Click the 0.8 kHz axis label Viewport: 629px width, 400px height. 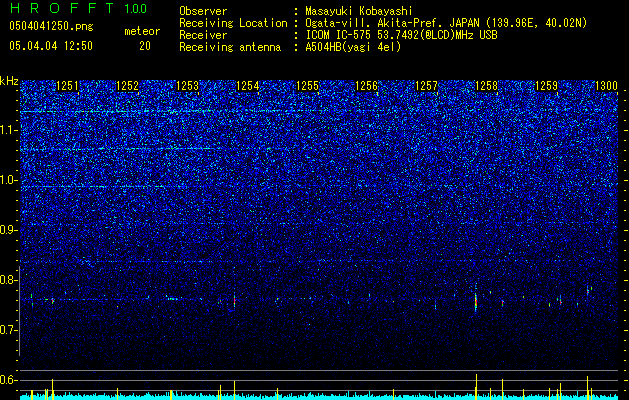pyautogui.click(x=9, y=280)
